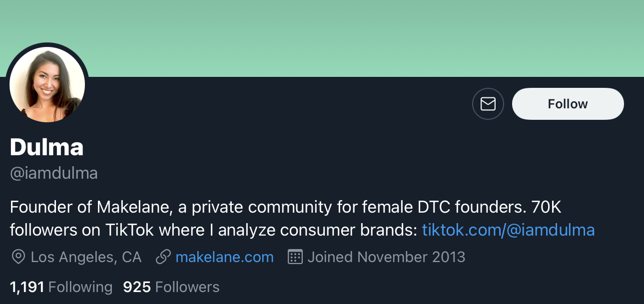The image size is (644, 304).
Task: Click the word TikTok in the bio
Action: click(130, 230)
